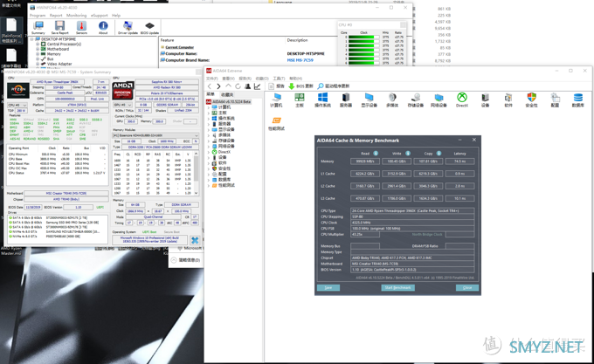Screen dimensions: 594x364
Task: Switch to the 收藏夹 (Favorites) tab
Action: [227, 94]
